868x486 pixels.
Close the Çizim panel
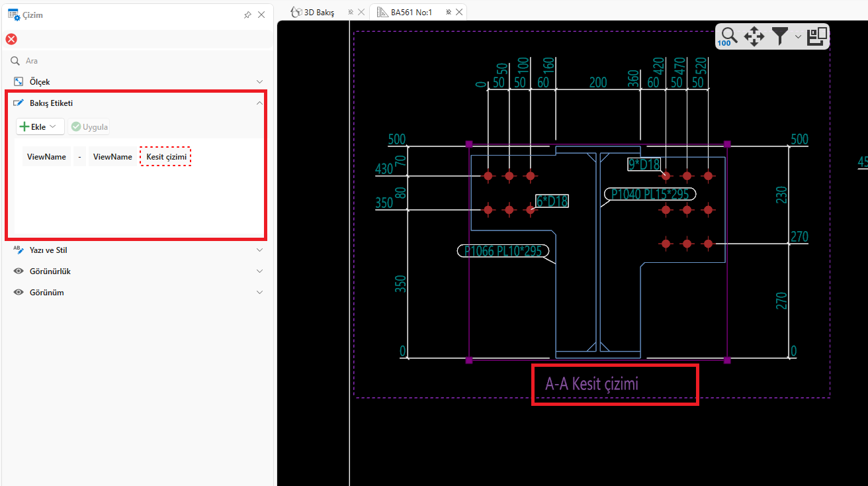(x=261, y=15)
